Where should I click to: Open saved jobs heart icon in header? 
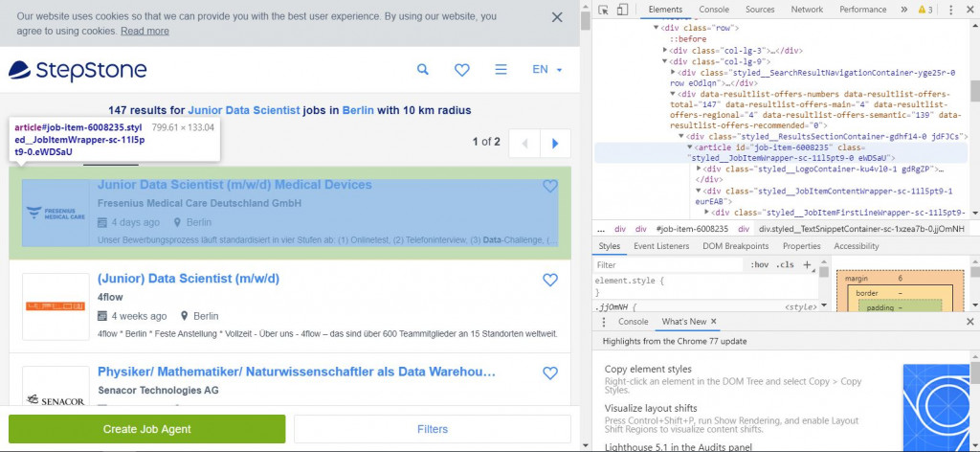[462, 70]
